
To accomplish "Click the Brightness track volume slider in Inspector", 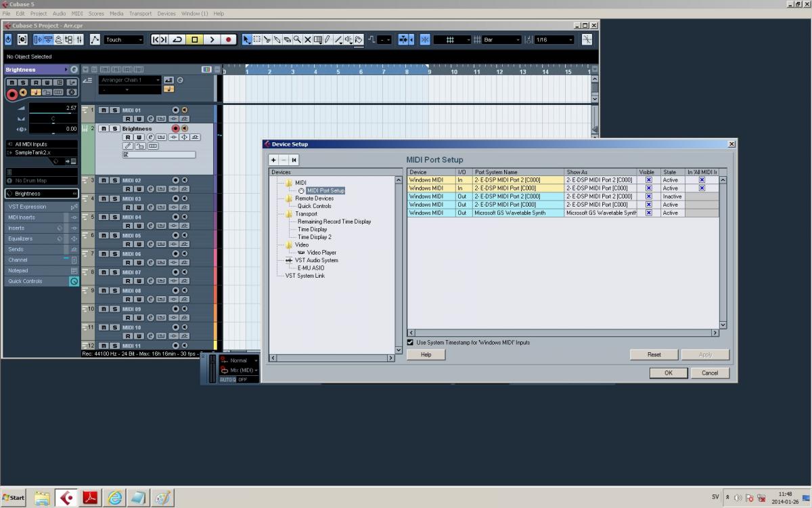I will [53, 108].
